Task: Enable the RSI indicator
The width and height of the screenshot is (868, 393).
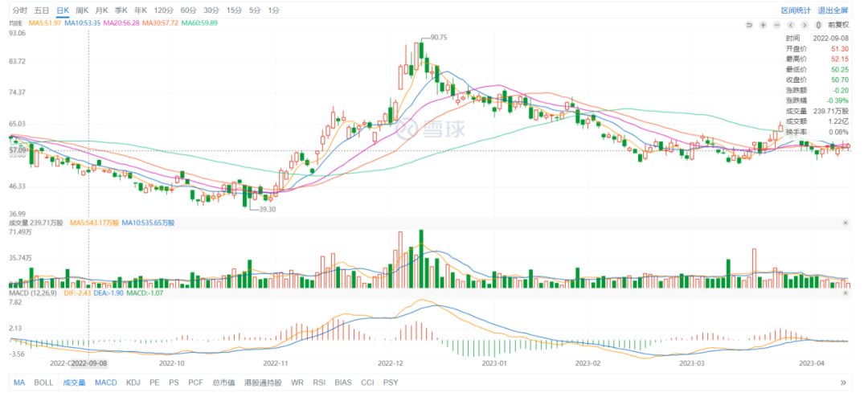Action: tap(319, 383)
